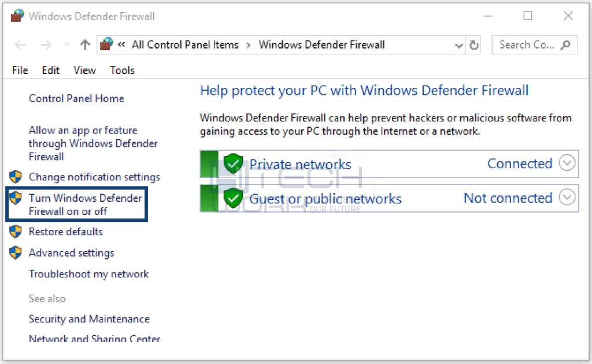Click shield icon beside Turn Windows Defender Firewall
Viewport: 592px width, 364px height.
pyautogui.click(x=16, y=198)
